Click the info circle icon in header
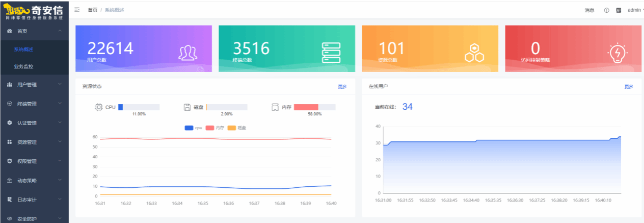The width and height of the screenshot is (644, 223). (x=607, y=10)
